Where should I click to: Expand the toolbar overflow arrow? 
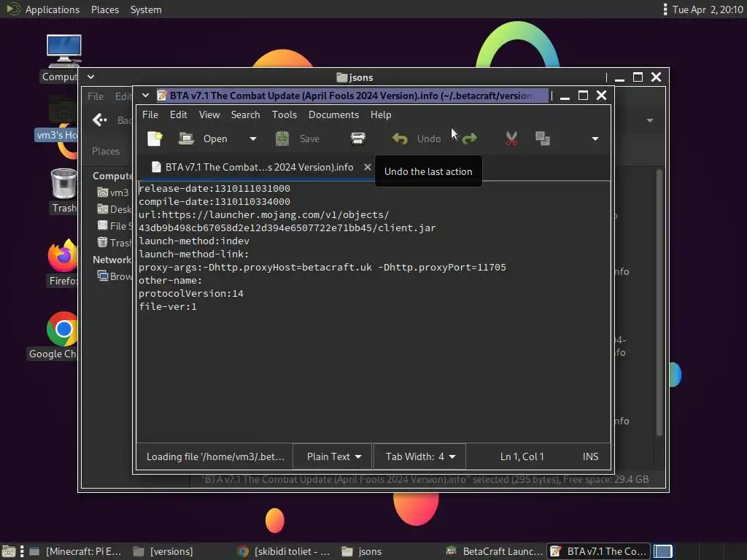click(x=595, y=139)
